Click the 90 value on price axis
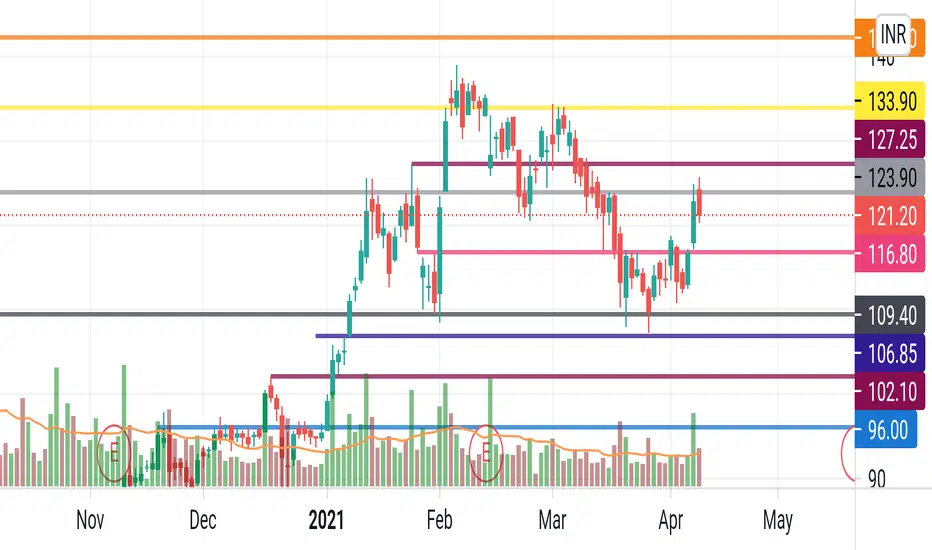 877,479
